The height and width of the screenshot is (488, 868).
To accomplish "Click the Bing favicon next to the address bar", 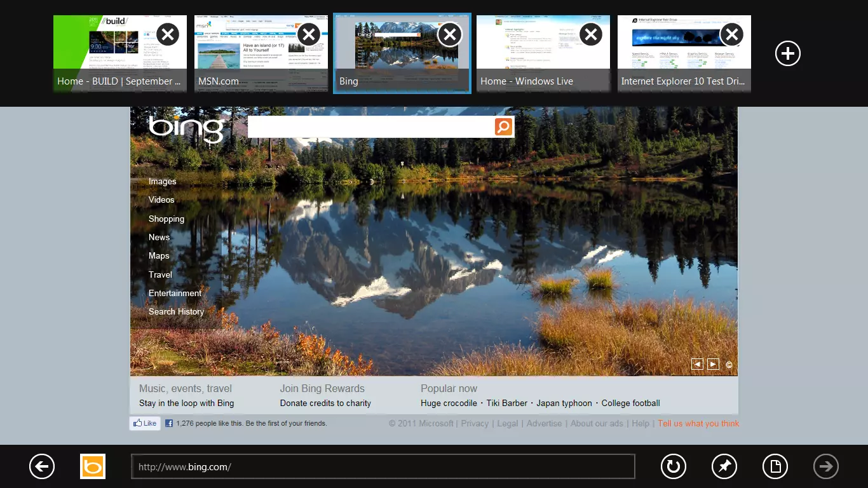I will pyautogui.click(x=92, y=466).
